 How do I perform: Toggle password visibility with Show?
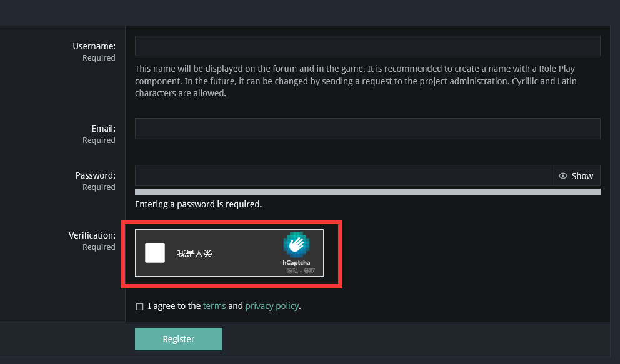pyautogui.click(x=576, y=175)
